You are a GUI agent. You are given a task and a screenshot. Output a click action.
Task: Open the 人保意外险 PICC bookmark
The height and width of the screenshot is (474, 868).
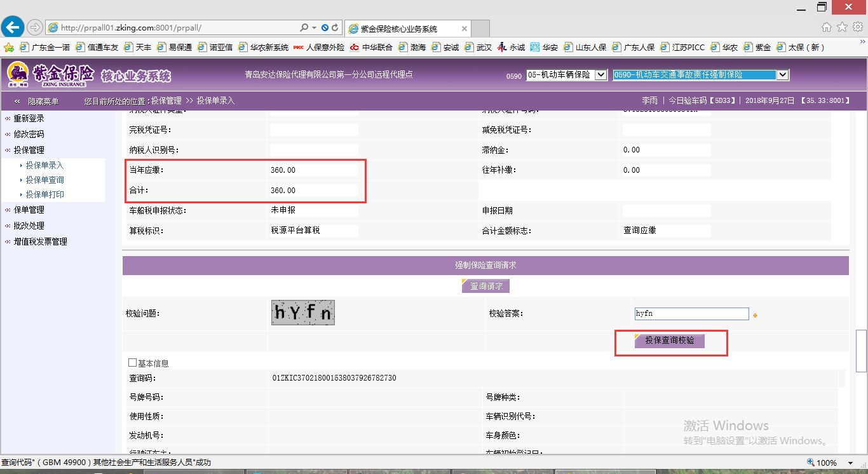(319, 48)
